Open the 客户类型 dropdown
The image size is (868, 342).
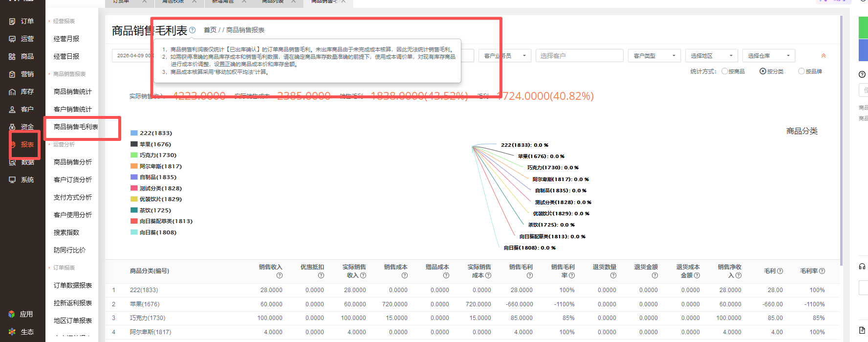pos(654,56)
